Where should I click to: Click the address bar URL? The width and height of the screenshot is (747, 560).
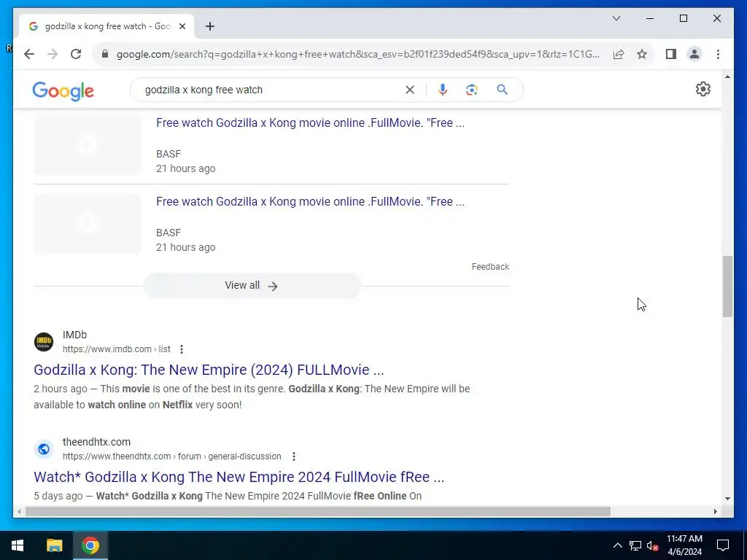[357, 54]
